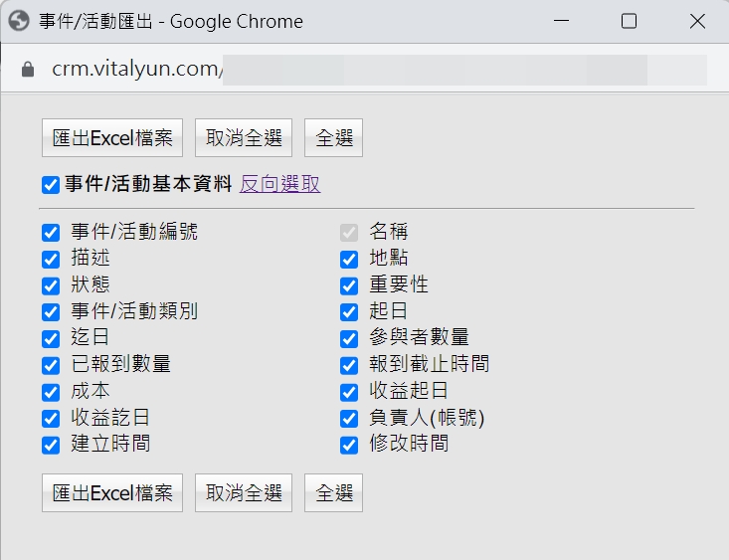The height and width of the screenshot is (560, 729).
Task: Uncheck the 已報到數量 checkbox
Action: tap(51, 366)
